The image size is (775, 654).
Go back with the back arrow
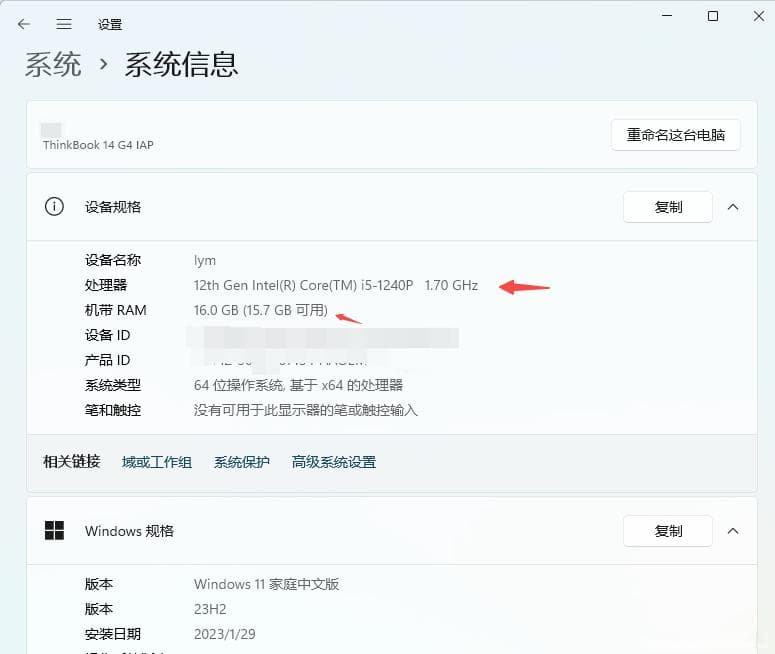point(24,24)
